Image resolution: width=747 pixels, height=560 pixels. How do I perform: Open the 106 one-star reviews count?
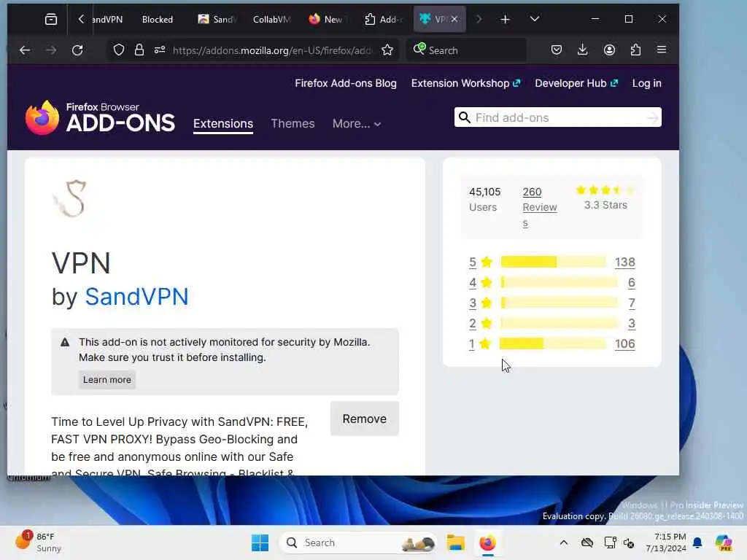coord(624,344)
